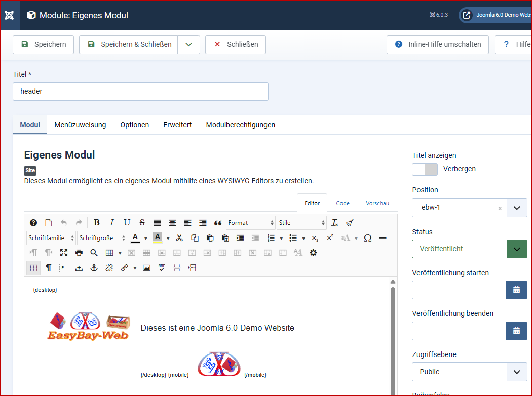Open the text color picker
Screen dimensions: 532x396
coord(136,237)
